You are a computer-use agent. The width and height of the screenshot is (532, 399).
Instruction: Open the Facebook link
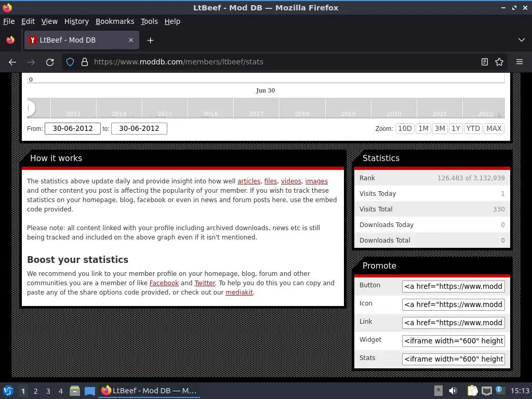(x=164, y=283)
